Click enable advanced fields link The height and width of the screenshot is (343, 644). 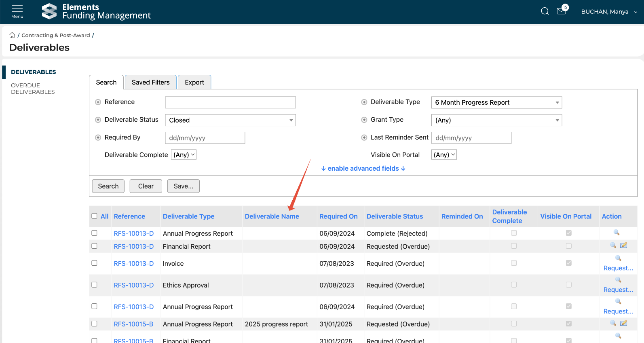(x=363, y=168)
